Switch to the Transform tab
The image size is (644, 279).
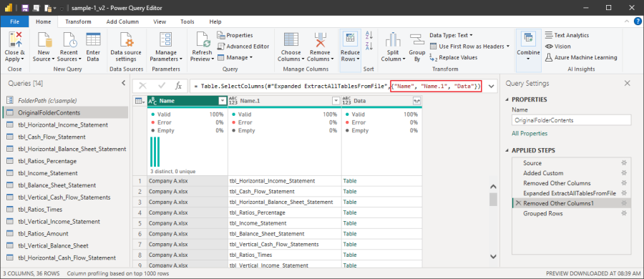[x=78, y=21]
